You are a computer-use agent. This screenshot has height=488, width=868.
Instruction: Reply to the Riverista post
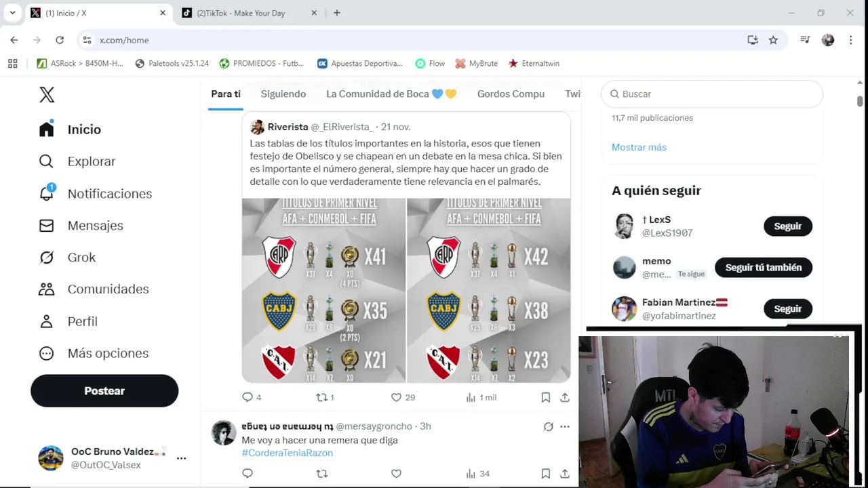[x=248, y=397]
